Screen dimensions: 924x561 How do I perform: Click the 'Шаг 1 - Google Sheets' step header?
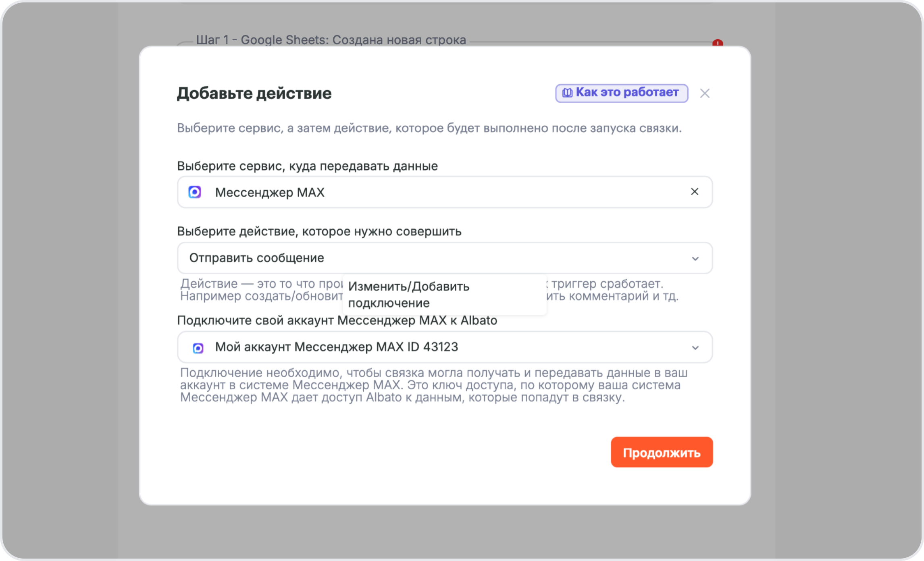[331, 40]
